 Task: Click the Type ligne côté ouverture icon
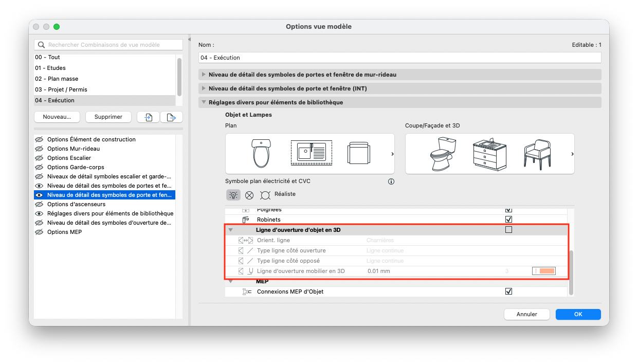coord(246,250)
